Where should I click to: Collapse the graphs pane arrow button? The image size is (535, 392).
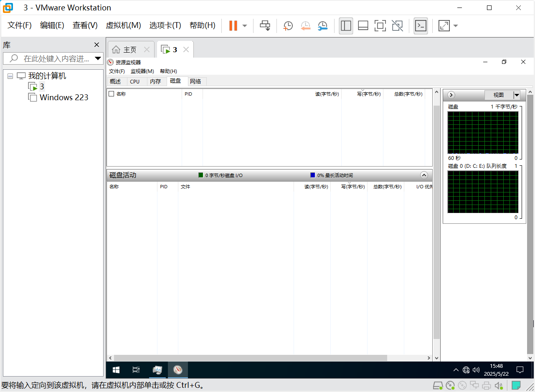click(x=451, y=95)
